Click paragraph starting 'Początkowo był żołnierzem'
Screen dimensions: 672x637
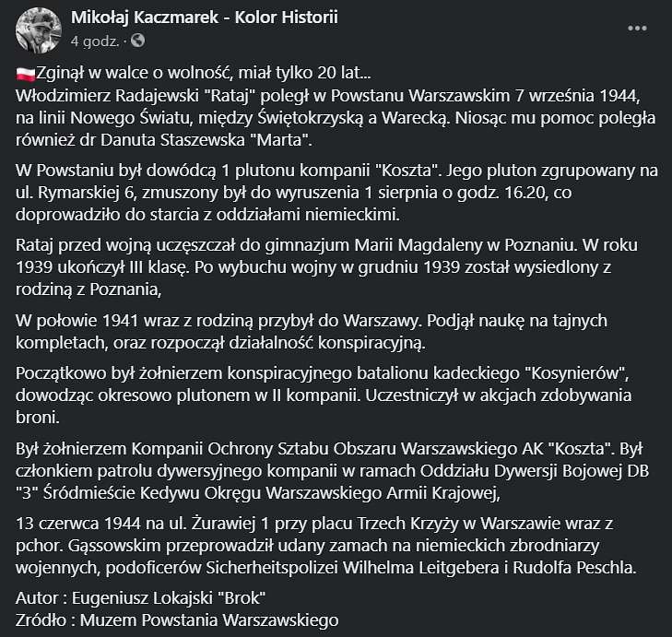(x=324, y=395)
